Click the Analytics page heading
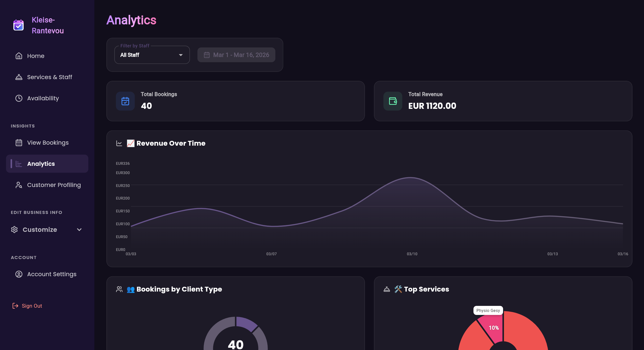This screenshot has height=350, width=644. (x=131, y=20)
